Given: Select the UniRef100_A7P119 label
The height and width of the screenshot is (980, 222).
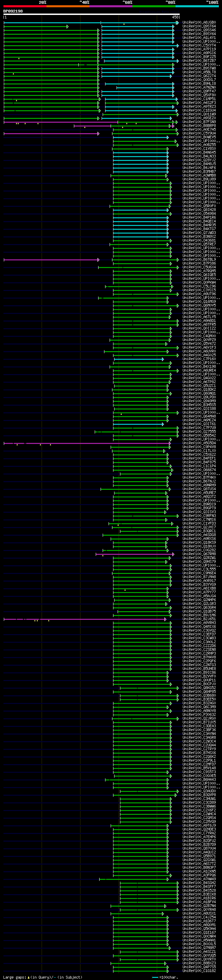Looking at the screenshot, I should click(x=199, y=49).
